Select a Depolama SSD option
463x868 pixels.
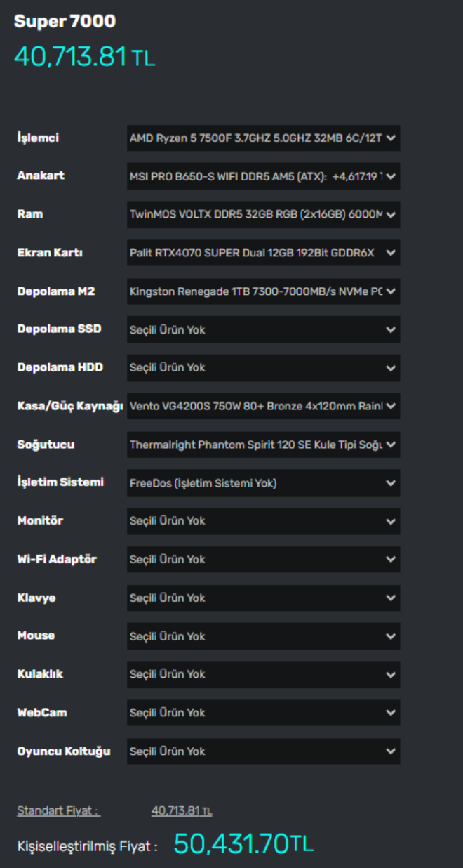coord(263,329)
